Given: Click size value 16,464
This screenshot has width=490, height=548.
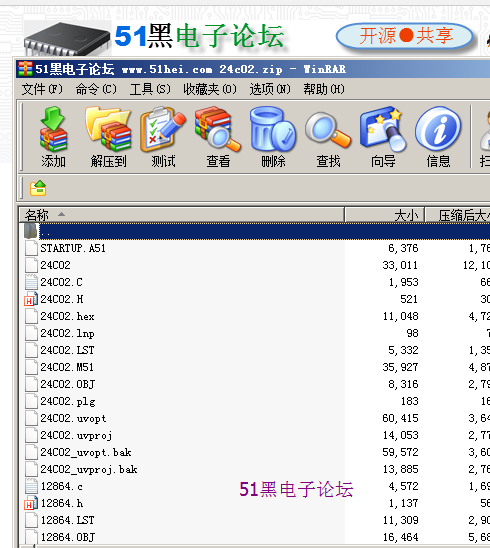Looking at the screenshot, I should pos(400,537).
